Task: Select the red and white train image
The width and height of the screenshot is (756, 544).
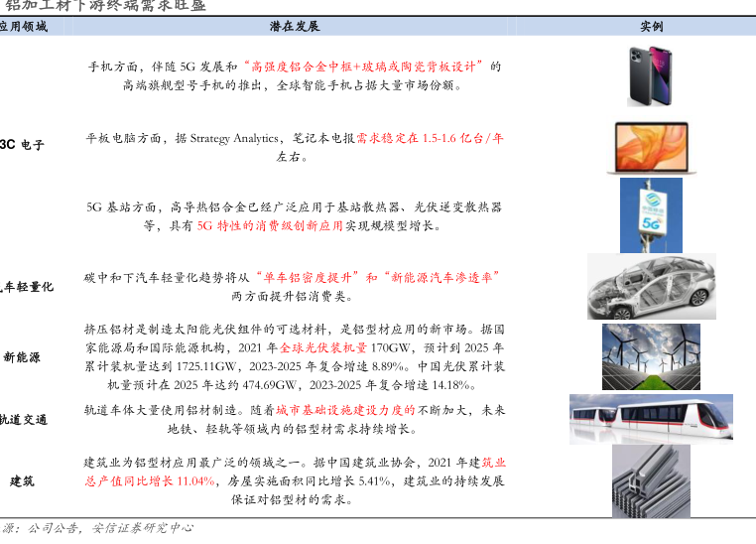Action: click(651, 419)
